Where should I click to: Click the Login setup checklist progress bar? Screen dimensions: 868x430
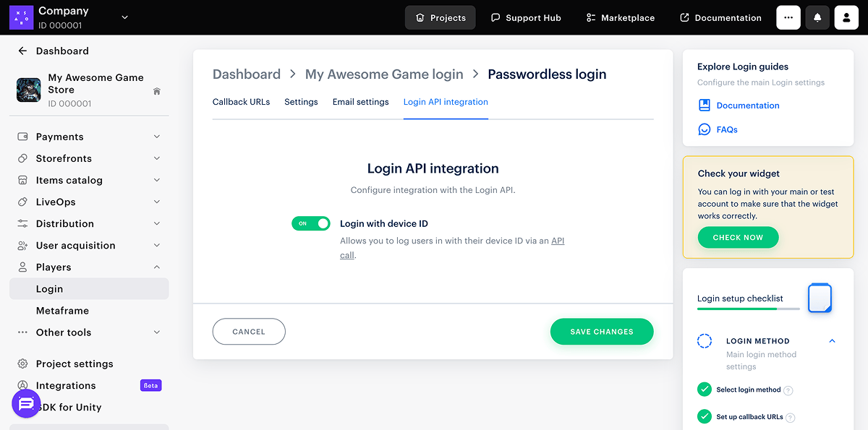coord(748,309)
